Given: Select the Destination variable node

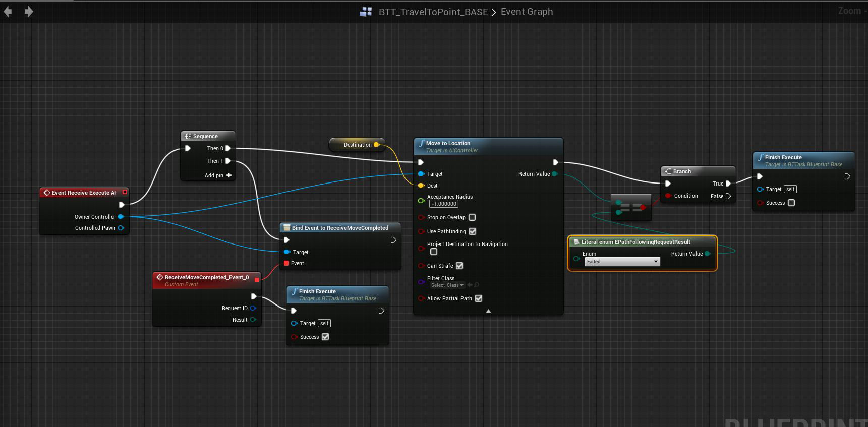Looking at the screenshot, I should (357, 145).
